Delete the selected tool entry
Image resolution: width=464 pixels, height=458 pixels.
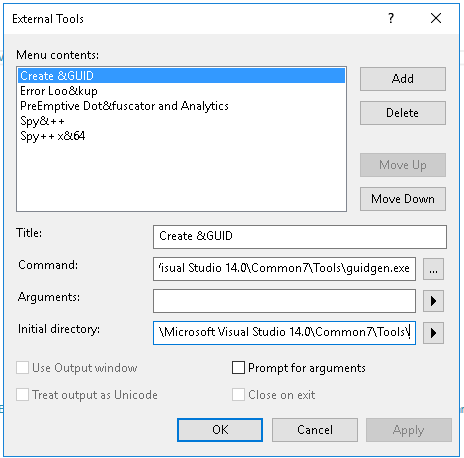pyautogui.click(x=403, y=113)
